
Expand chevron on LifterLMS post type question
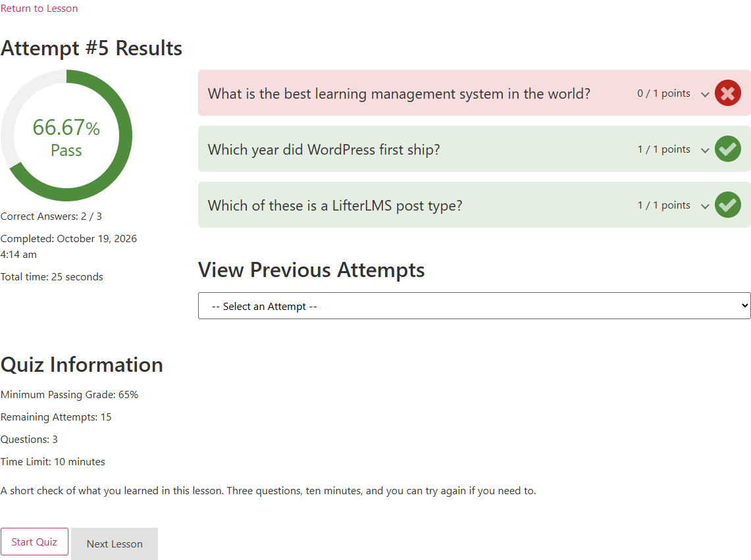(704, 207)
